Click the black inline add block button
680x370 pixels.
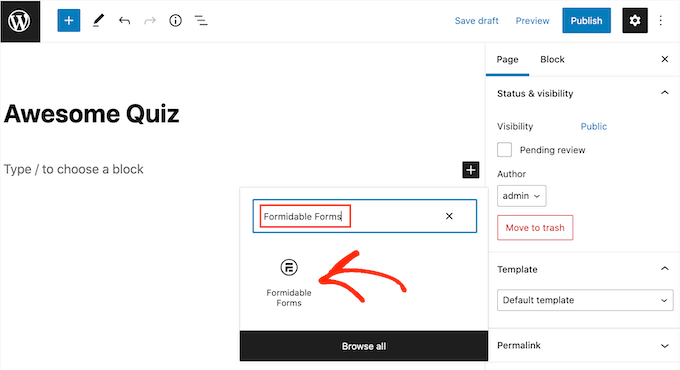tap(471, 170)
